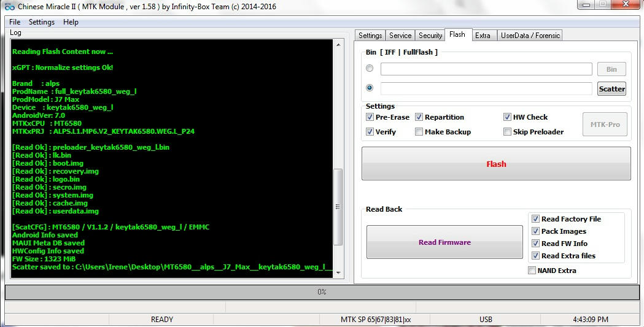Uncheck the Pre-Erase checkbox
The width and height of the screenshot is (644, 327).
click(x=370, y=117)
